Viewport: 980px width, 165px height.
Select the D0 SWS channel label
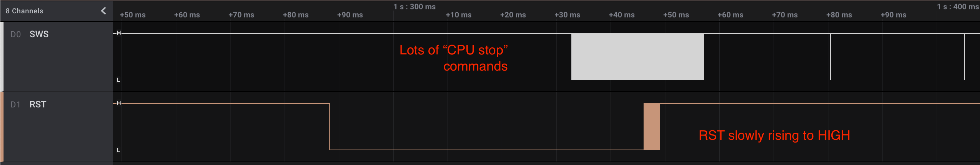39,34
